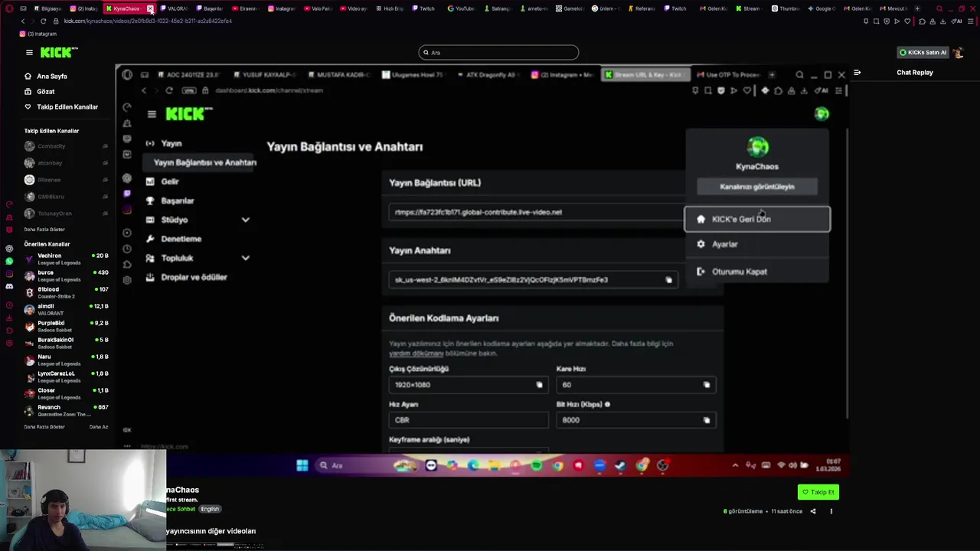Collapse the Chat Replay panel arrow
Screen dimensions: 980x551
point(857,73)
